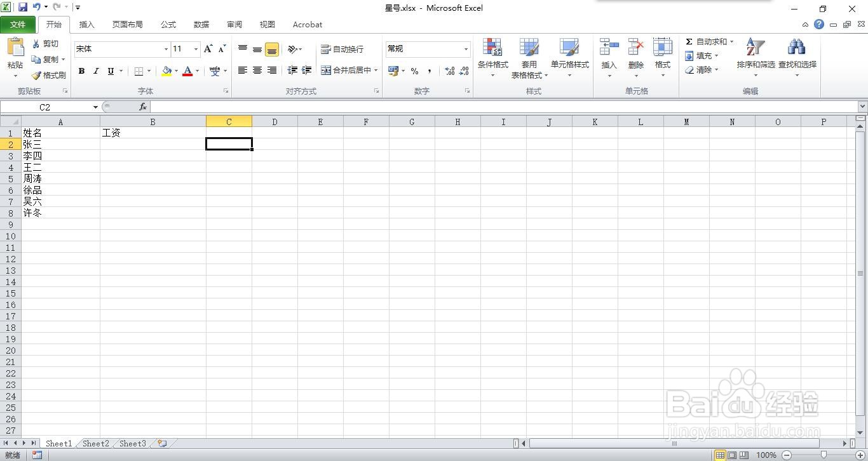Decrease indent icon
This screenshot has width=868, height=461.
(292, 70)
